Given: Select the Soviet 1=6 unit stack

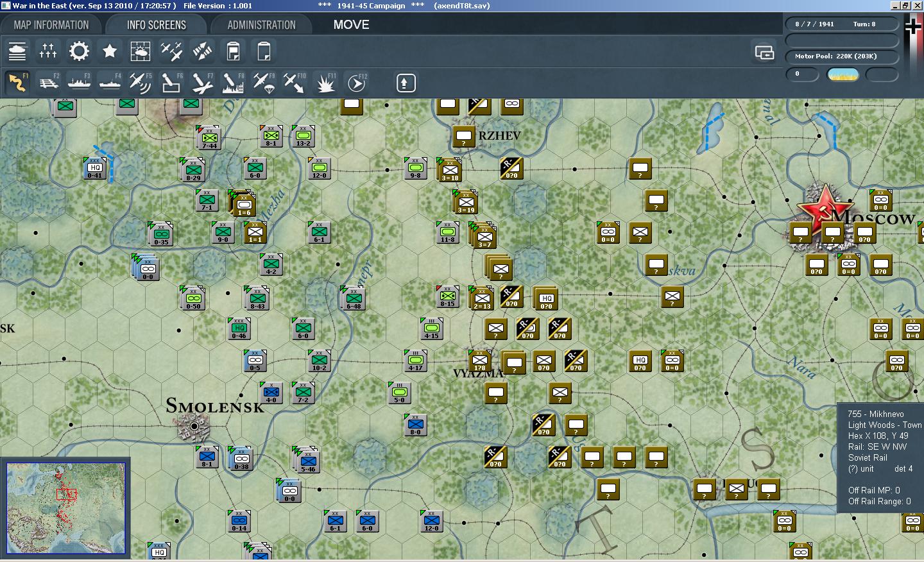Looking at the screenshot, I should tap(243, 203).
